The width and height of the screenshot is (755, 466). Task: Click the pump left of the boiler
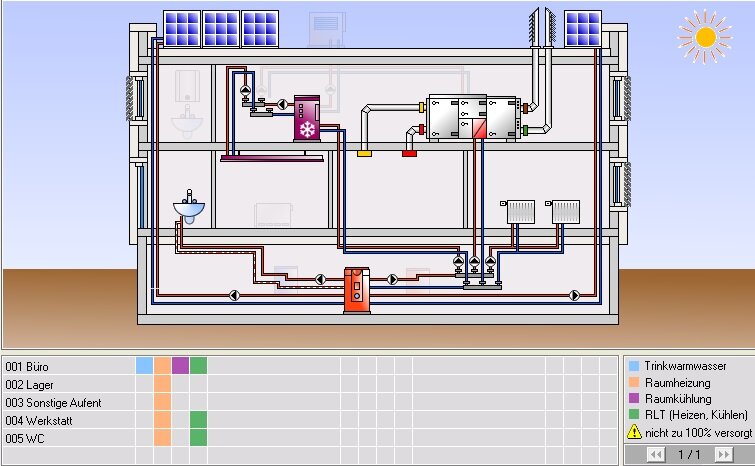(x=320, y=279)
